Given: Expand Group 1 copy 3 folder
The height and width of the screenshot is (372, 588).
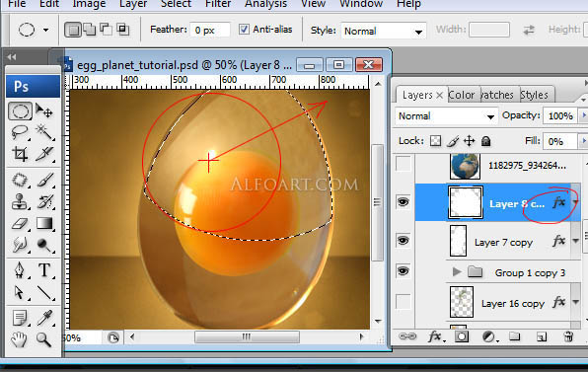Looking at the screenshot, I should [457, 271].
